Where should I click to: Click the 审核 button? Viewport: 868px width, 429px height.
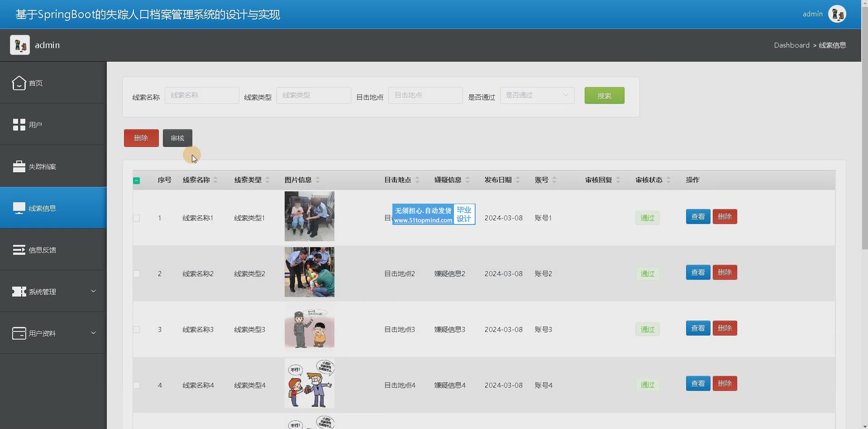pos(177,138)
